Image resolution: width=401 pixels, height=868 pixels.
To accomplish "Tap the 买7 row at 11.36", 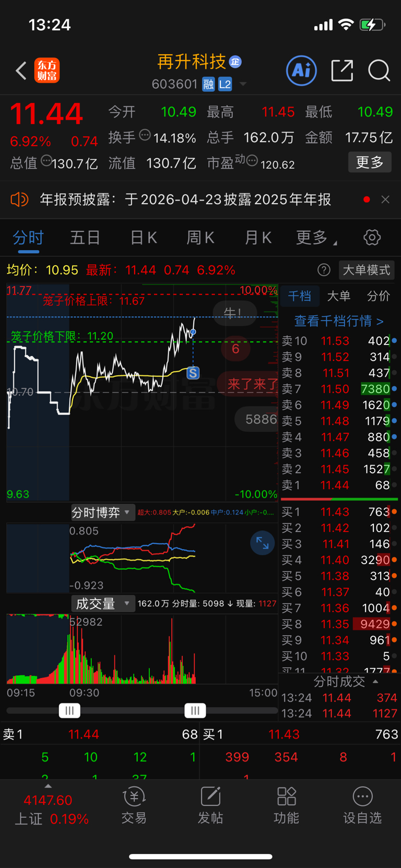I will tap(339, 608).
